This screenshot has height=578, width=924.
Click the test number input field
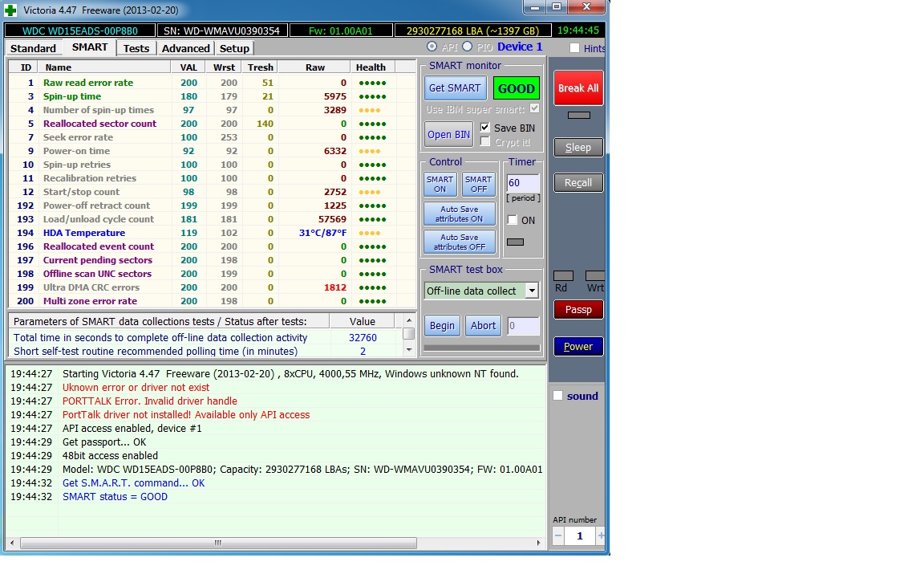click(523, 326)
